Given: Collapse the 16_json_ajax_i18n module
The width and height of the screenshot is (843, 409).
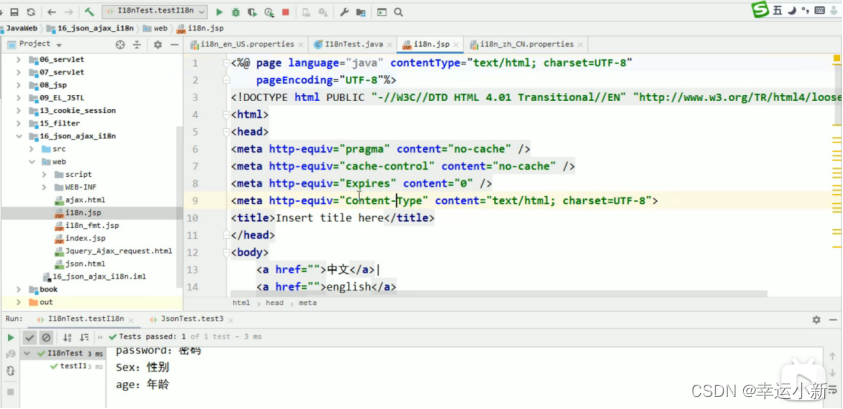Looking at the screenshot, I should pyautogui.click(x=19, y=136).
